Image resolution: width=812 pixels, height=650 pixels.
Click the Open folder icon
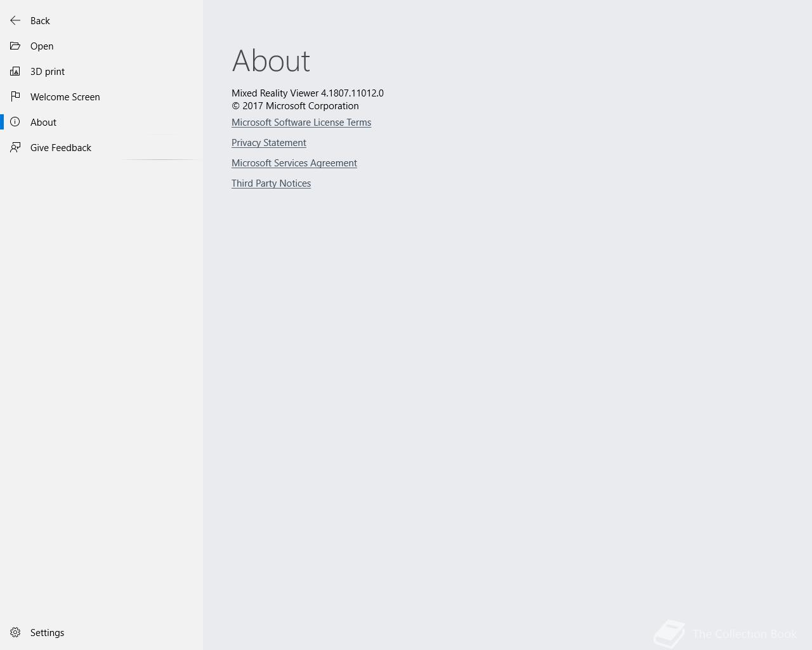click(15, 46)
